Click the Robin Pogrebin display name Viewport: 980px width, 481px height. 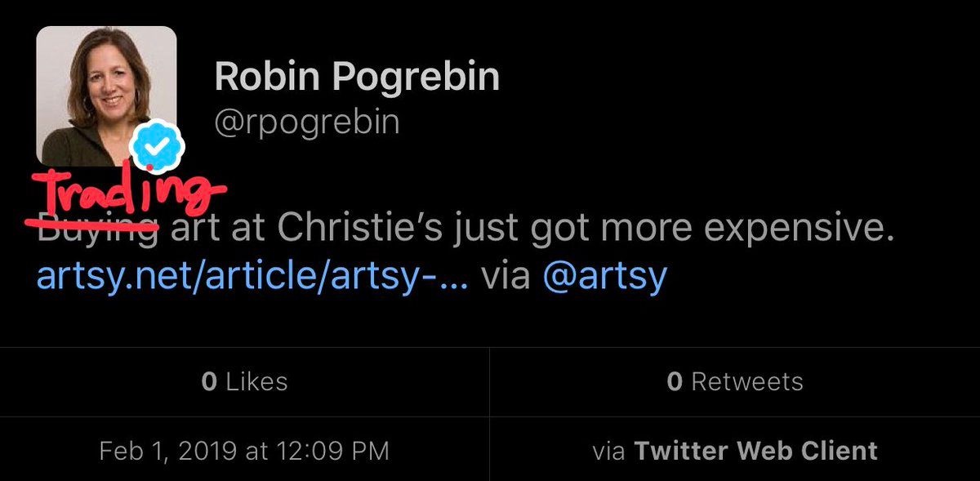357,77
